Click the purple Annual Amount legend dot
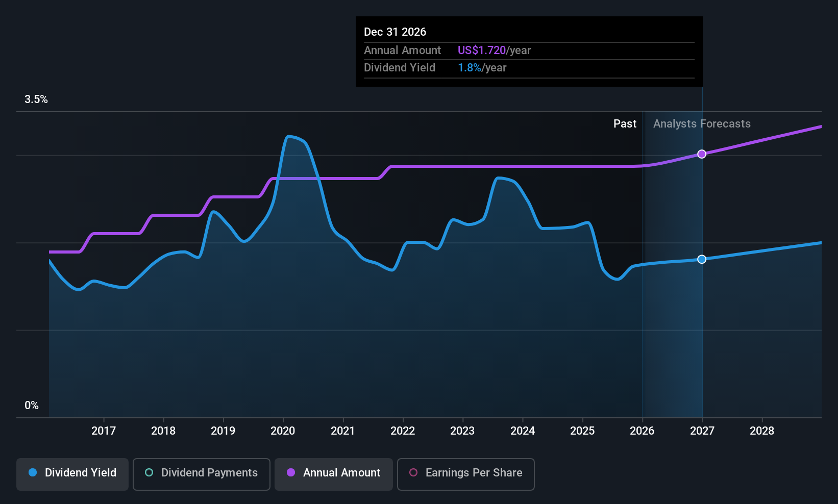This screenshot has width=838, height=504. coord(291,472)
